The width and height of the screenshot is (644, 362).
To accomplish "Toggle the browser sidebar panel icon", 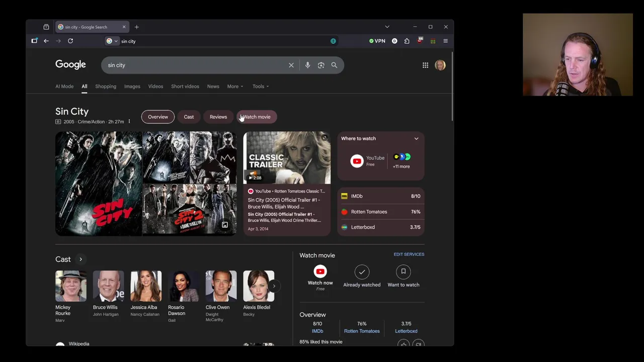I will [x=34, y=41].
